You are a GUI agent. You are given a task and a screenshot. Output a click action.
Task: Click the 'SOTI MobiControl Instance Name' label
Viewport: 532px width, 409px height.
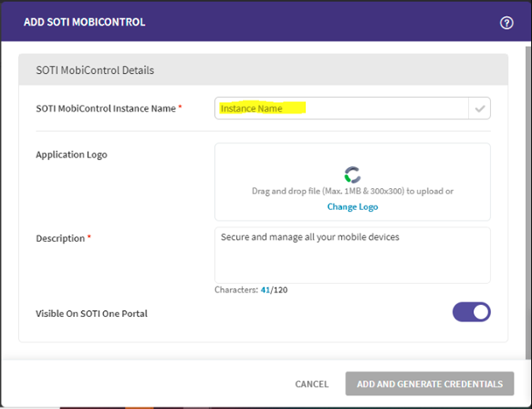coord(106,108)
